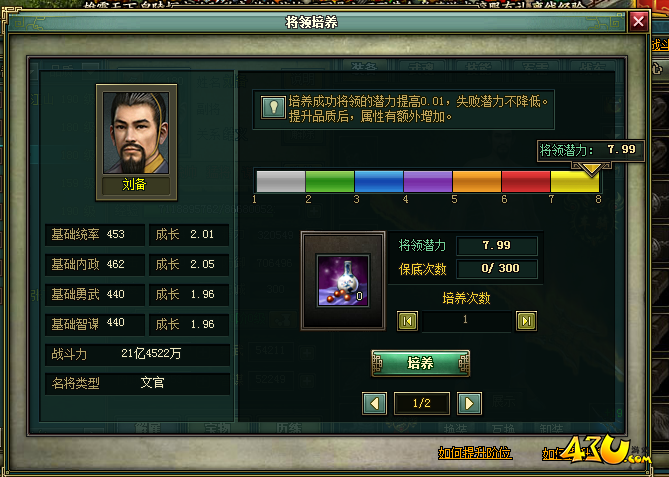Click Liu Bei's portrait
The image size is (669, 477).
[136, 133]
